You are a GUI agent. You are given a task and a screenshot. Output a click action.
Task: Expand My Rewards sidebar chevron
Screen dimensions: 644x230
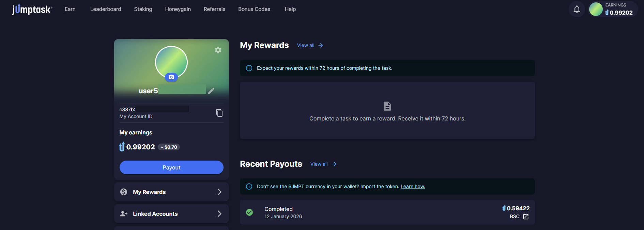pyautogui.click(x=219, y=192)
